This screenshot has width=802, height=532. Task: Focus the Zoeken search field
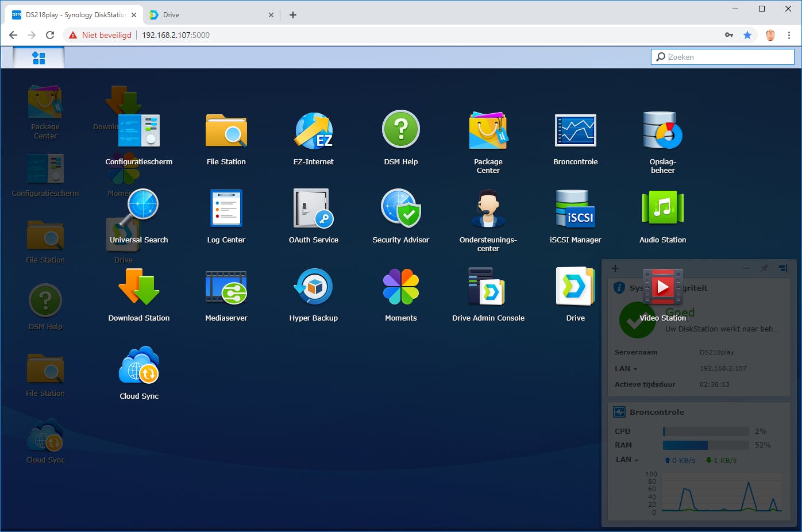click(723, 57)
